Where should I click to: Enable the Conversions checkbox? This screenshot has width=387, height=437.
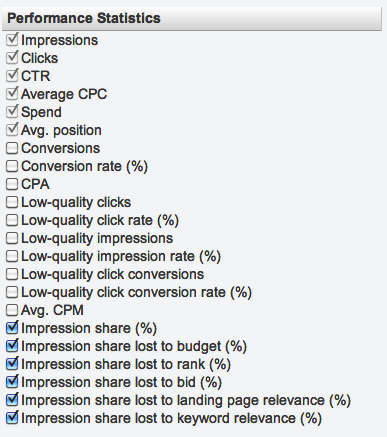[x=12, y=148]
